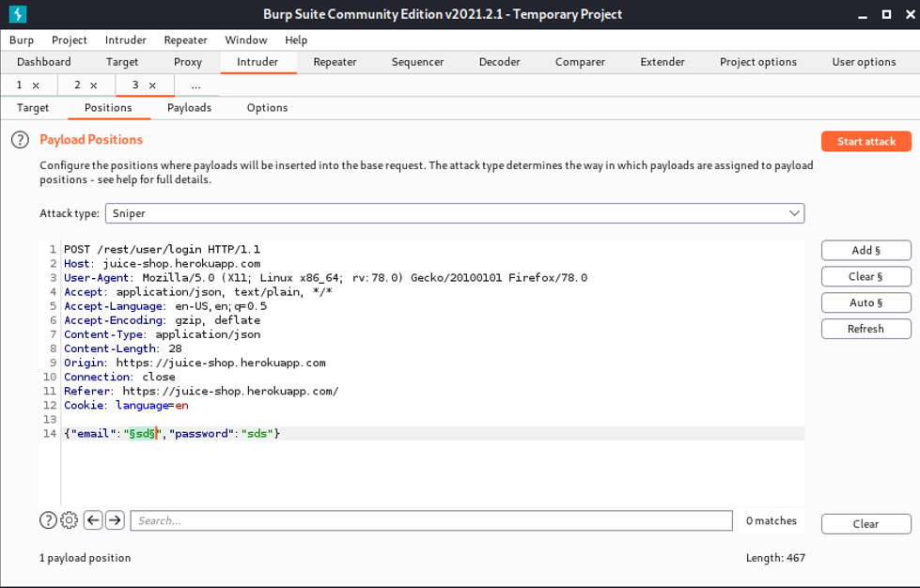Click the Add § button

click(x=866, y=251)
